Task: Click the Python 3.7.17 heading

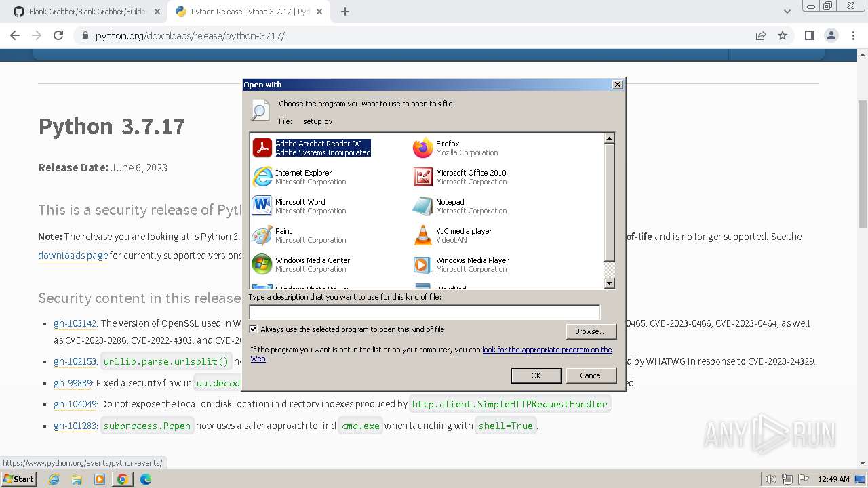Action: [112, 127]
